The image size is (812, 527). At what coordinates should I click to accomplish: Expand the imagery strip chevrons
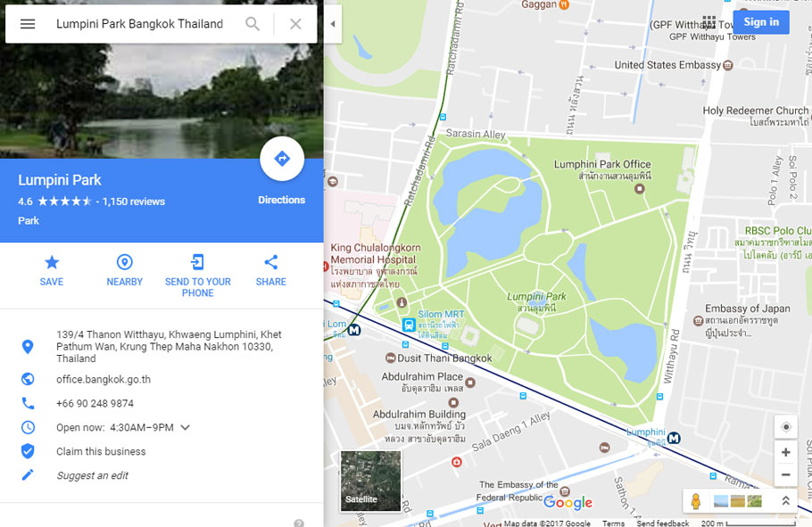coord(785,500)
